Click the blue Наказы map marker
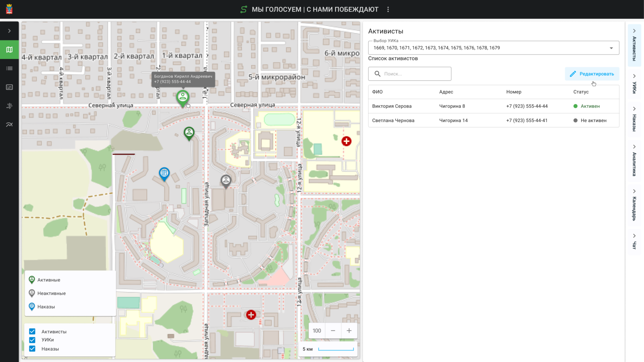 tap(164, 173)
